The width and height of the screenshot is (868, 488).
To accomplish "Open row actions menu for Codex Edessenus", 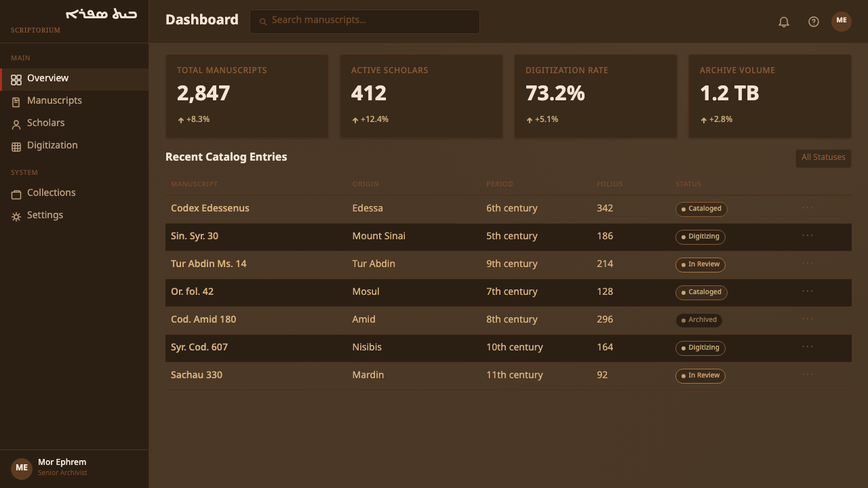I will click(808, 208).
